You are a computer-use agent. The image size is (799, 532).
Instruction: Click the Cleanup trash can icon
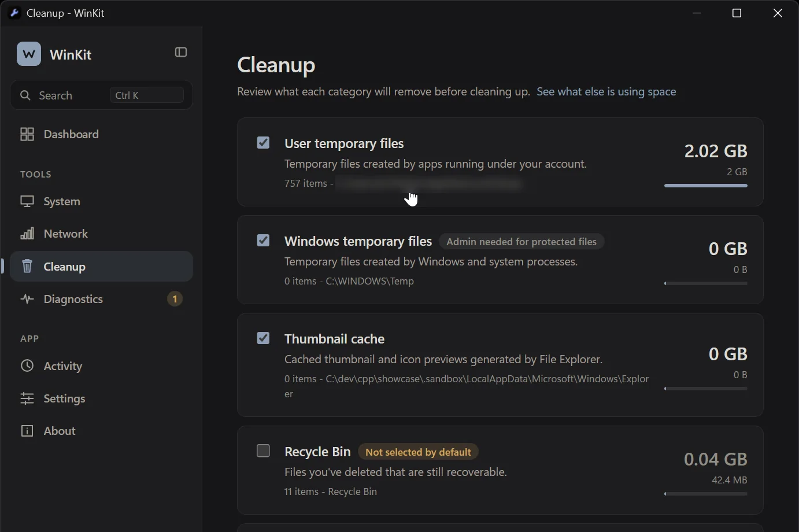coord(27,266)
